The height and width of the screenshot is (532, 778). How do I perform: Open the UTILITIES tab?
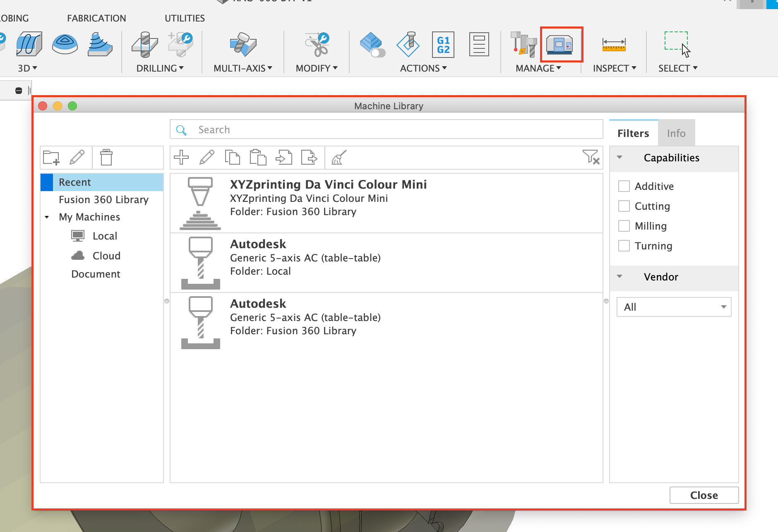[185, 18]
